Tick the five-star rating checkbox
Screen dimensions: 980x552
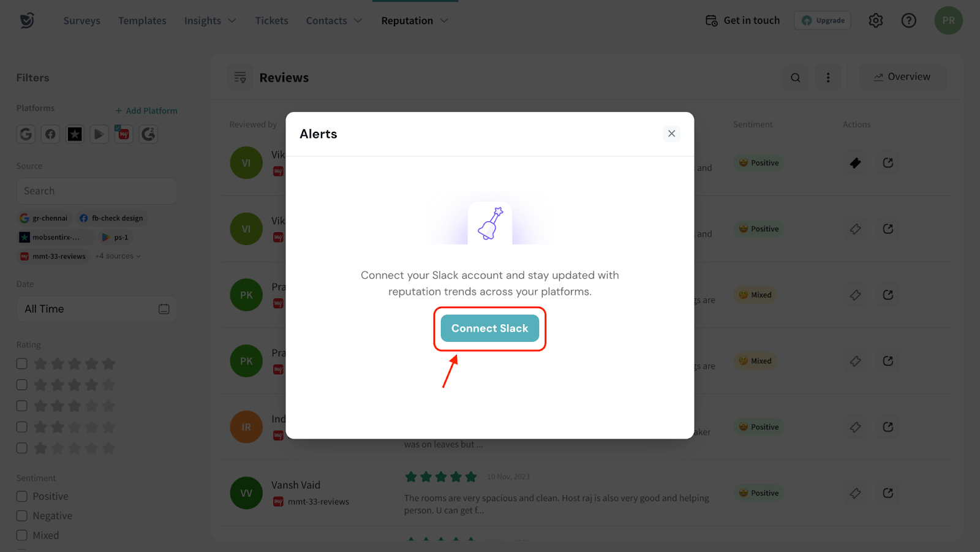click(x=22, y=364)
